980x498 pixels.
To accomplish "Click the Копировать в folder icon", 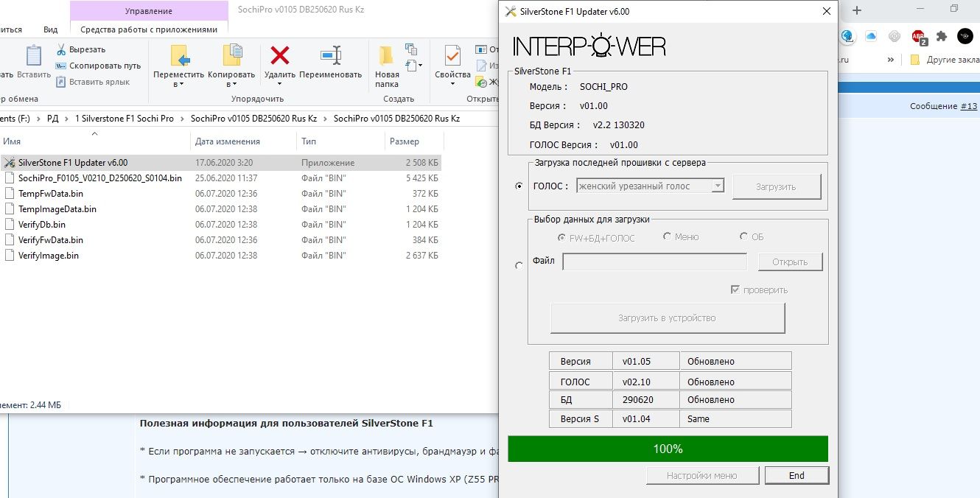I will 232,56.
